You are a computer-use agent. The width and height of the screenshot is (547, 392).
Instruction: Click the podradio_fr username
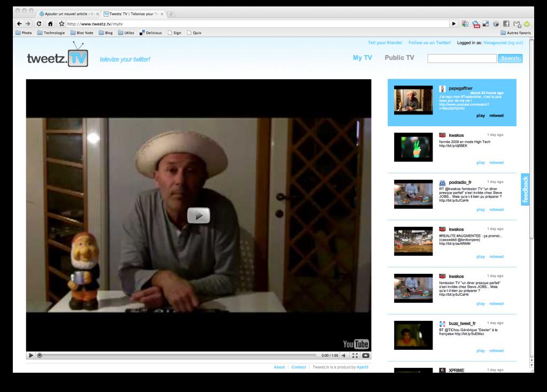[x=460, y=182]
